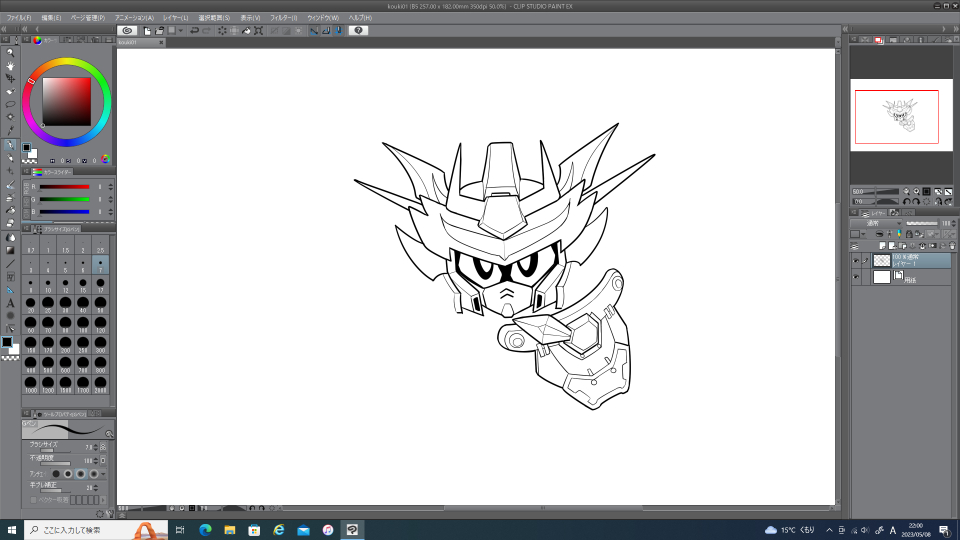Open brush opacity dynamics button

pyautogui.click(x=103, y=460)
